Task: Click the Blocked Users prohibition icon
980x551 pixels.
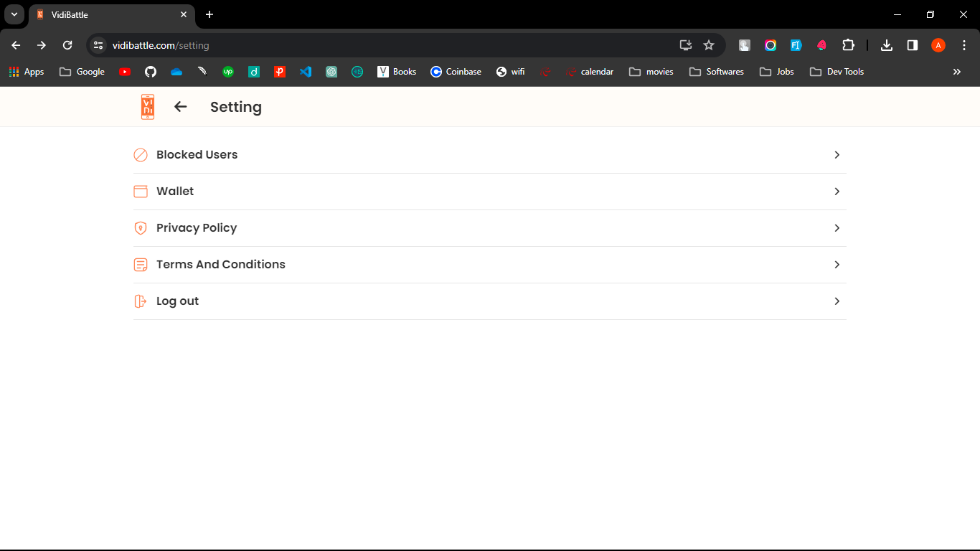Action: 141,155
